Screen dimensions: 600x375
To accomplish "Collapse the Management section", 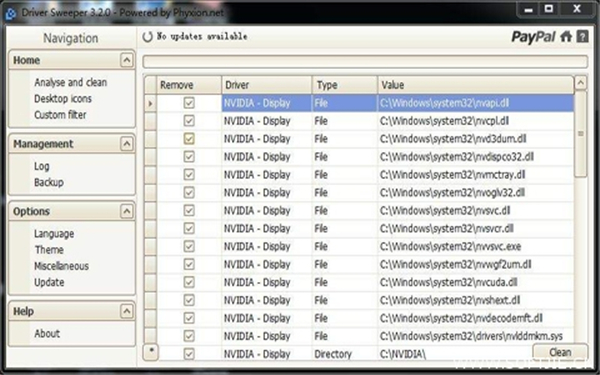I will pyautogui.click(x=127, y=144).
